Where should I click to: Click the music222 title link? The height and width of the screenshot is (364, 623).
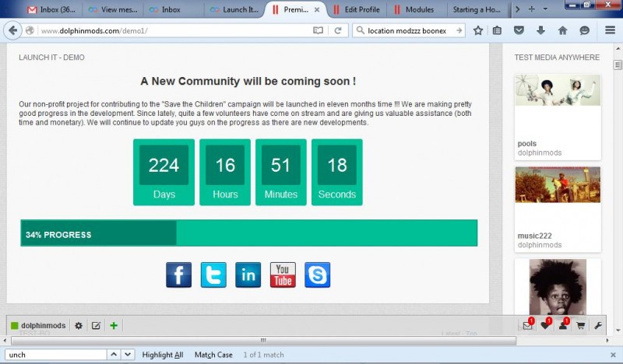534,236
